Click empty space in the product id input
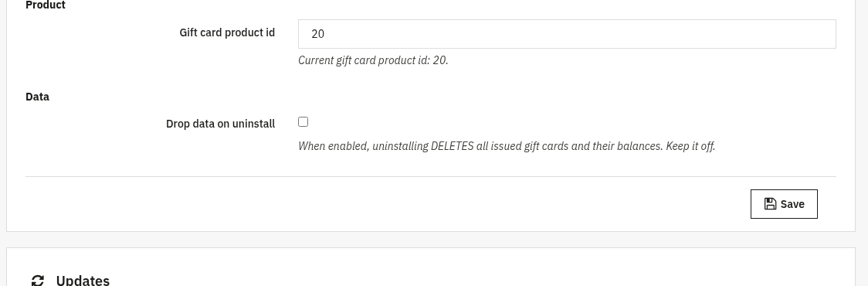Image resolution: width=868 pixels, height=286 pixels. 581,34
